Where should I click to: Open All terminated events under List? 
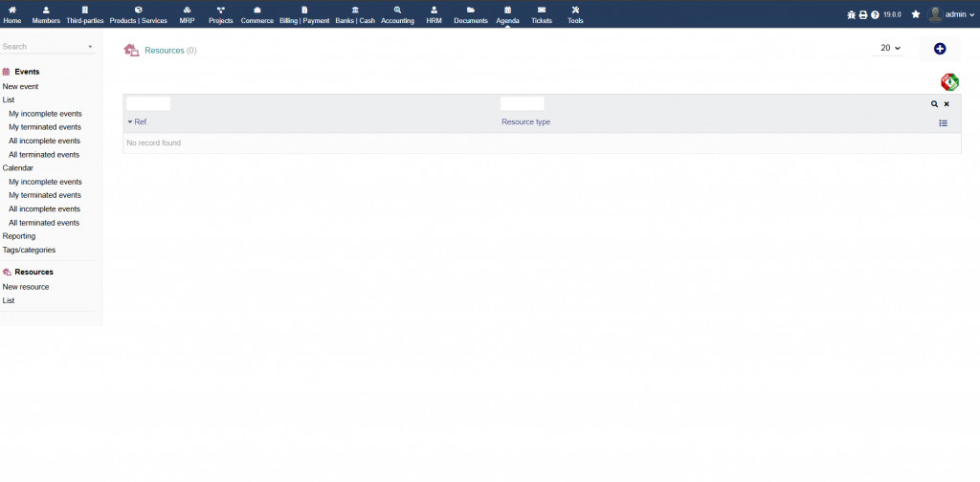[x=44, y=155]
